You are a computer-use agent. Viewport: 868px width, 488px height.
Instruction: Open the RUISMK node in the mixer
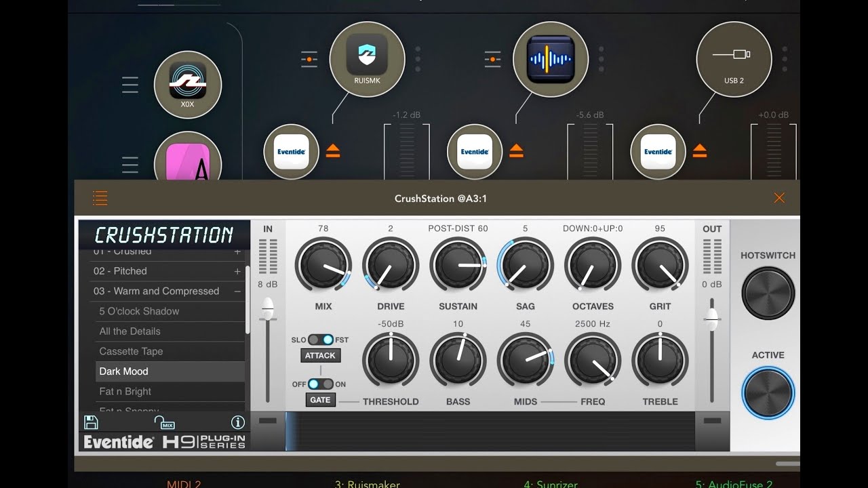coord(367,59)
